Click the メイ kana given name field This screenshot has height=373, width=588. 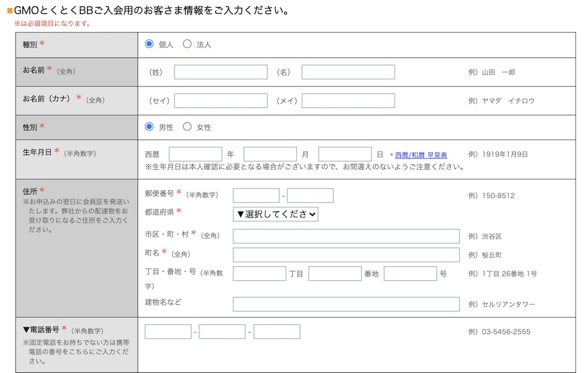click(348, 101)
